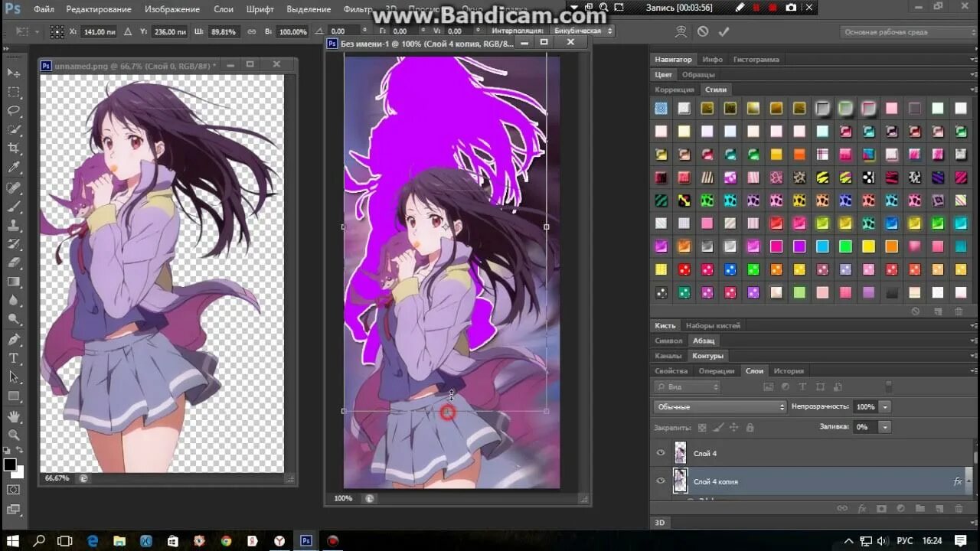This screenshot has height=551, width=980.
Task: Select the Healing Brush tool
Action: 14,187
